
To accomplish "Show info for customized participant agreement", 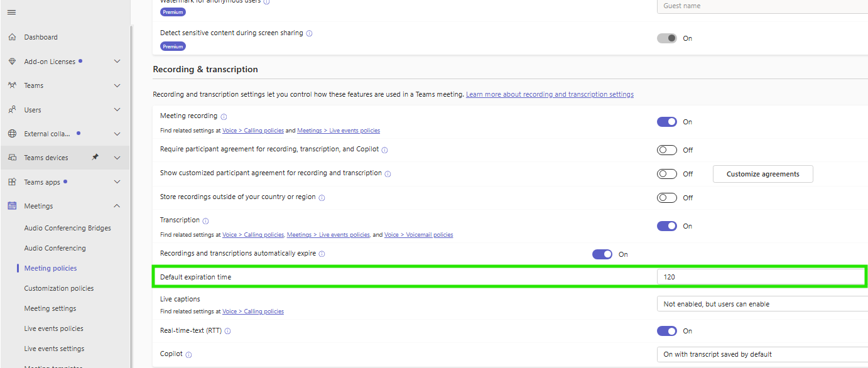I will click(x=388, y=174).
